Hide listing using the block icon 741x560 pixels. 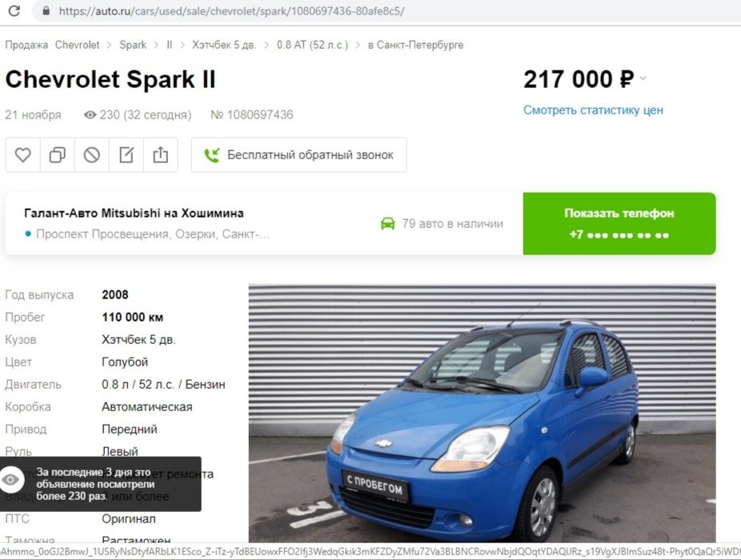92,154
